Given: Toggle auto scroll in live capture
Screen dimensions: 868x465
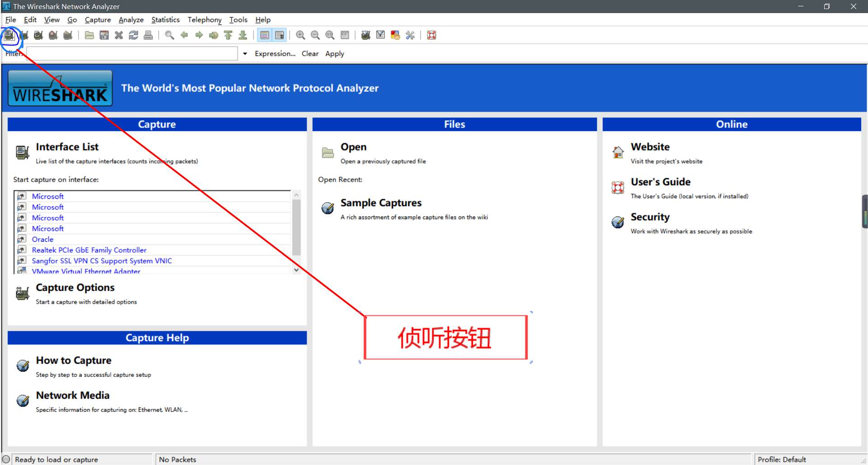Looking at the screenshot, I should pyautogui.click(x=280, y=35).
